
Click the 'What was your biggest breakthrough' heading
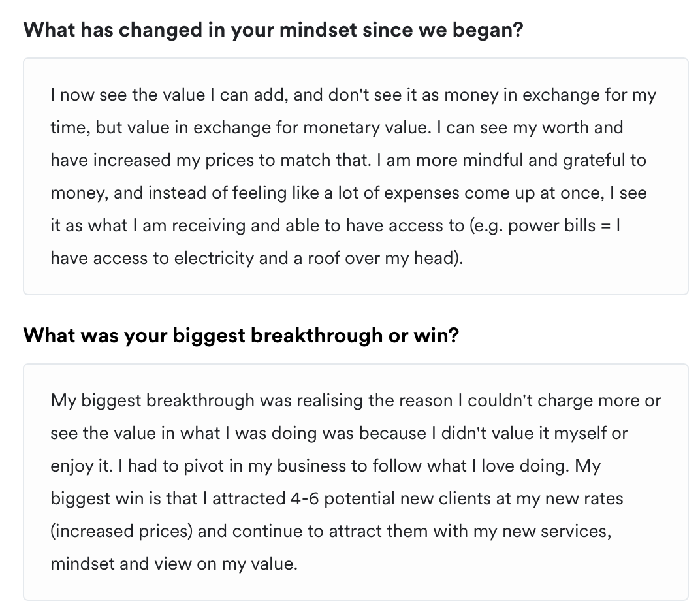[x=241, y=336]
